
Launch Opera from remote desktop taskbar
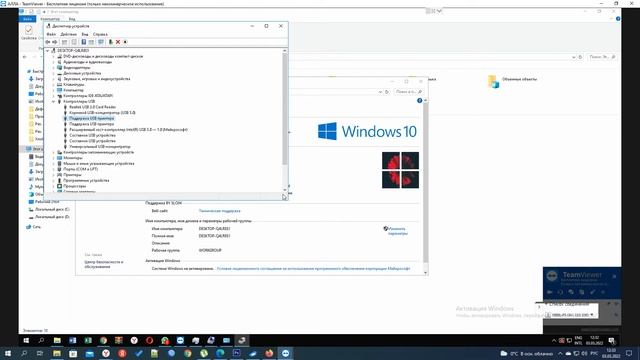[x=149, y=340]
